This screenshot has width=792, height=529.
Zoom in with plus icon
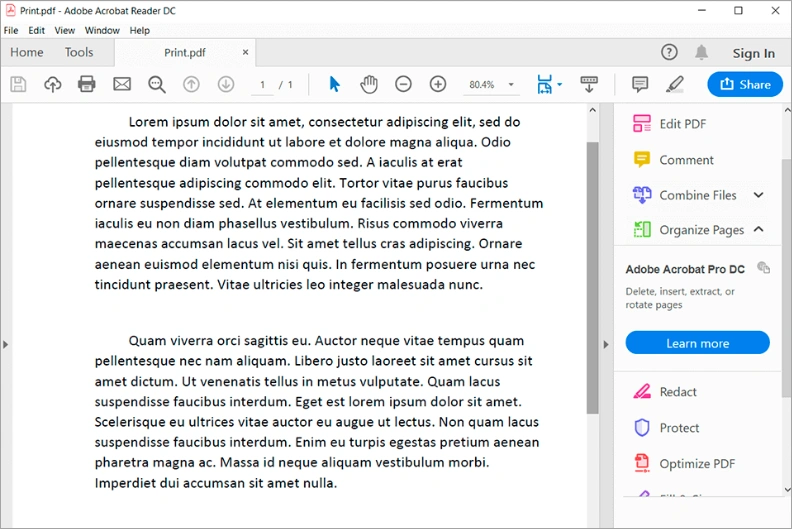[438, 84]
